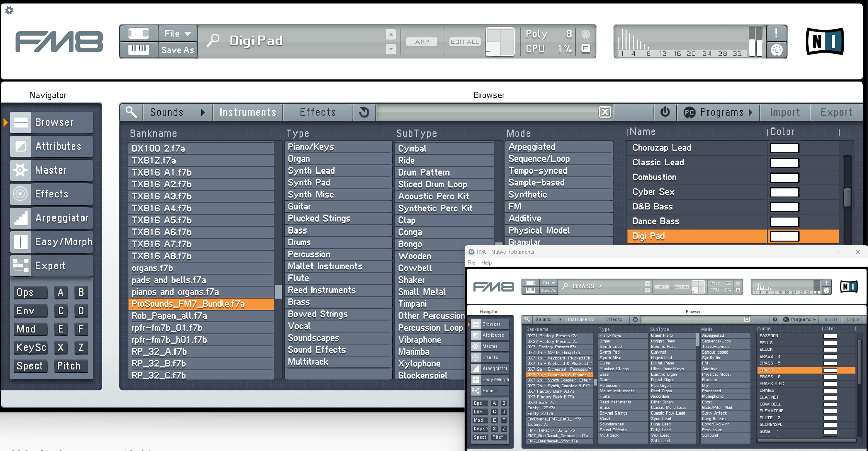Screen dimensions: 868x451
Task: Toggle the power button in the small FM8 window Browser
Action: tap(775, 319)
